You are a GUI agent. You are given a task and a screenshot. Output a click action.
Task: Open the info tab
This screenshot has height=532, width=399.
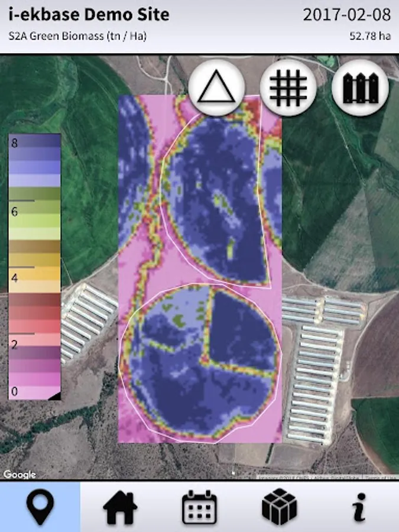click(x=359, y=507)
